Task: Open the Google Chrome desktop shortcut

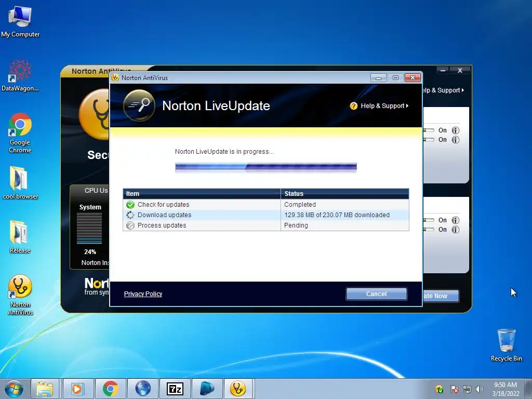Action: pos(20,133)
